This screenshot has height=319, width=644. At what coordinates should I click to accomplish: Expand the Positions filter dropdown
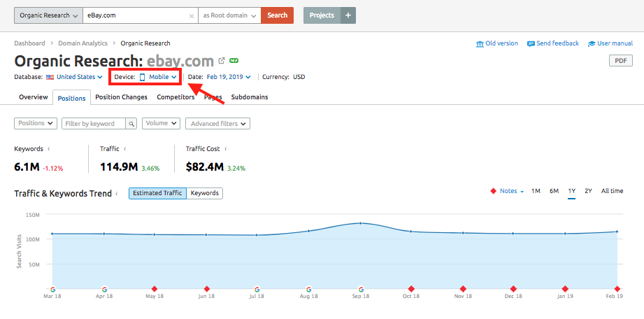click(36, 123)
